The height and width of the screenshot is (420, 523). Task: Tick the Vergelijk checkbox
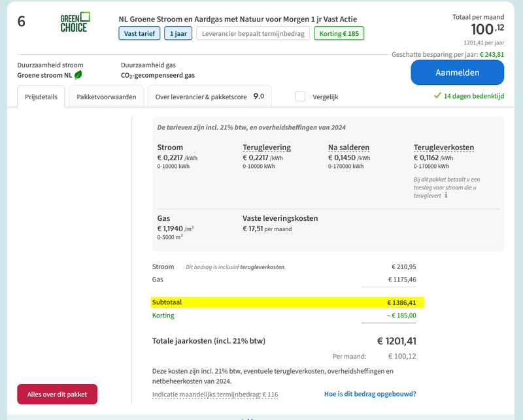tap(300, 97)
